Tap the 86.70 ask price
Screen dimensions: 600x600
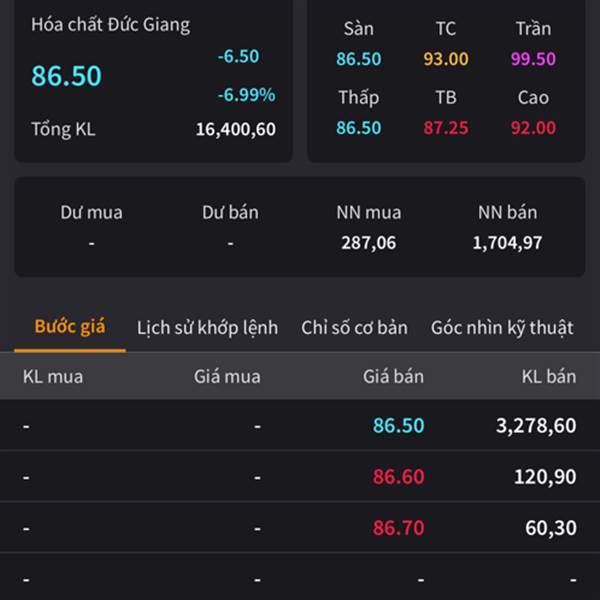398,528
